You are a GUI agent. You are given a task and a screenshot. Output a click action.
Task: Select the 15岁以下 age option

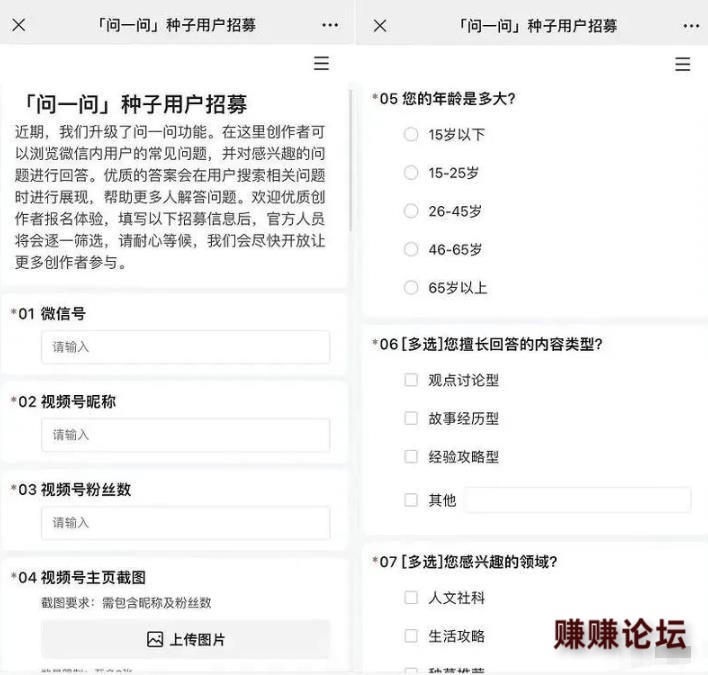point(411,134)
